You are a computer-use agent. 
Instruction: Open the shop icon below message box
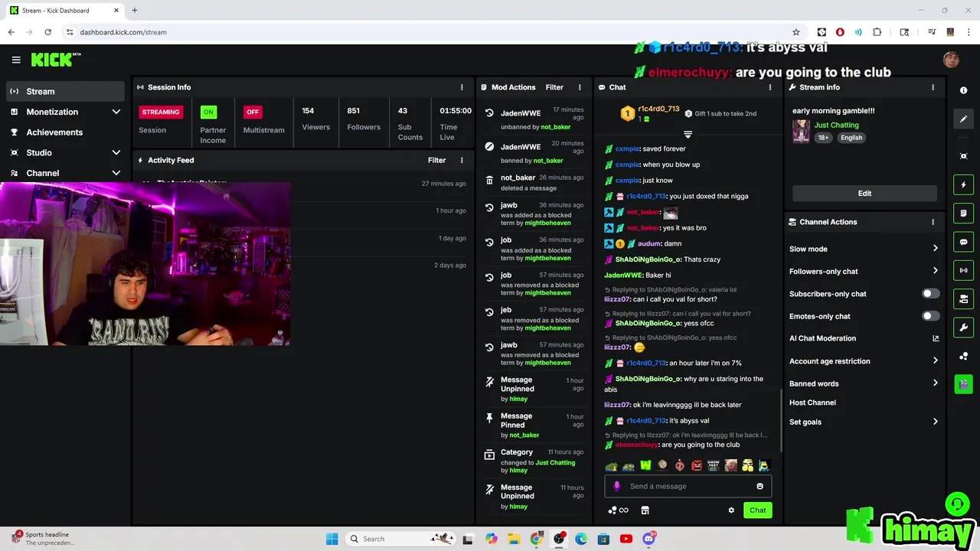645,510
